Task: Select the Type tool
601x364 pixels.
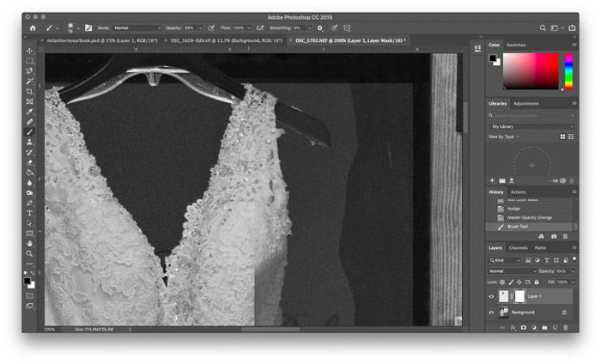Action: click(x=29, y=214)
